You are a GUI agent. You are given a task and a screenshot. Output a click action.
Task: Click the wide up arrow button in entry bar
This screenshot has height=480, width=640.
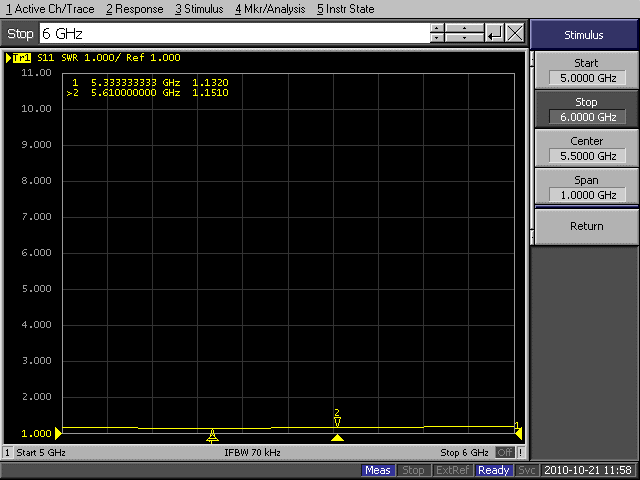tap(464, 28)
